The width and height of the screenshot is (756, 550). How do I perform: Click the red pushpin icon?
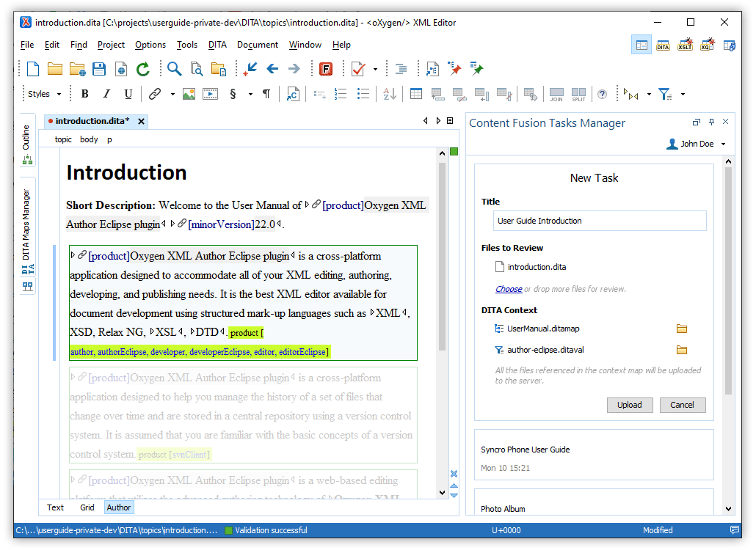coord(454,69)
